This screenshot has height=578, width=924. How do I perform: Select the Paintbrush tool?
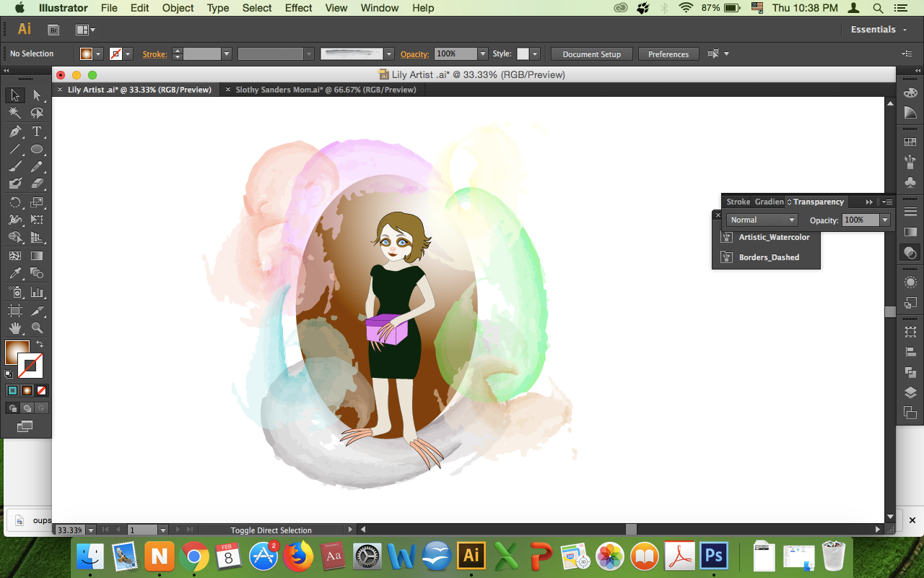click(x=14, y=166)
